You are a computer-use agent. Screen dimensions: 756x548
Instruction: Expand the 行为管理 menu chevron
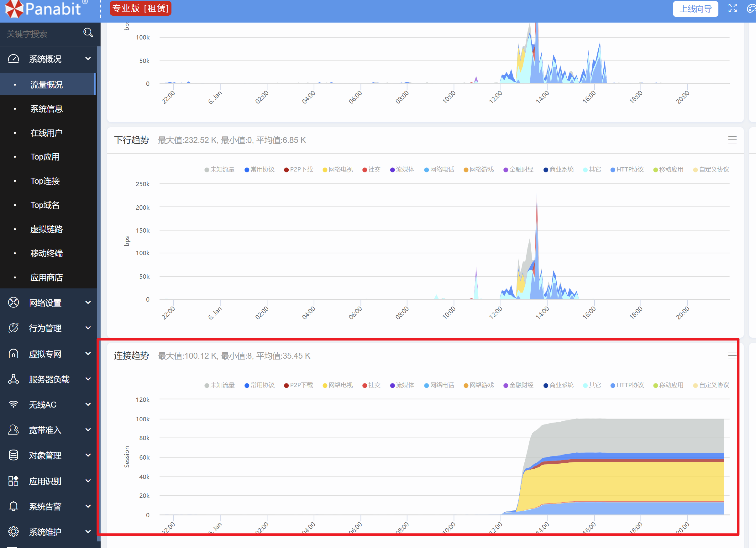88,328
